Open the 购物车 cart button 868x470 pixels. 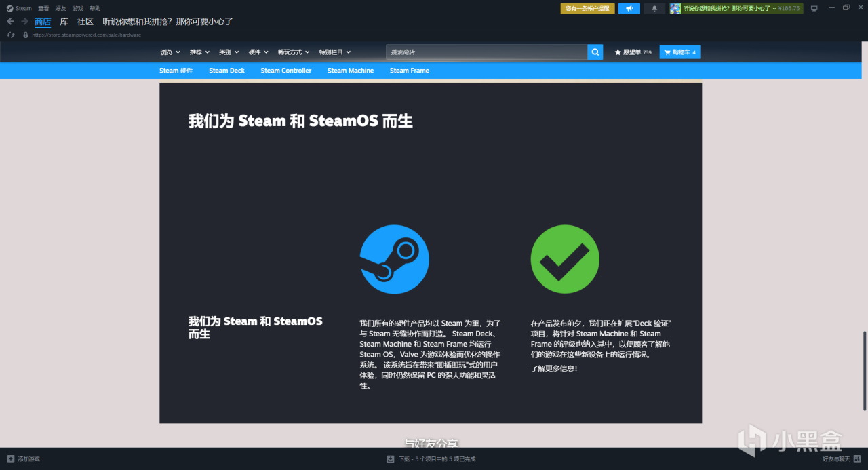coord(679,52)
